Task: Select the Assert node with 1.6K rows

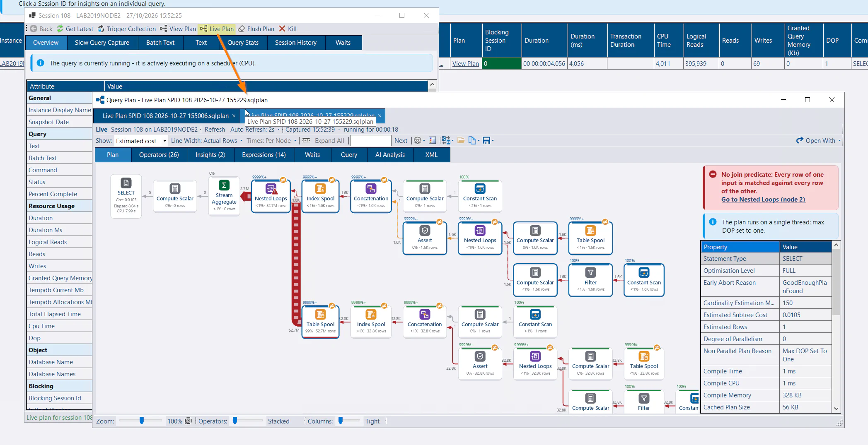Action: click(x=425, y=238)
